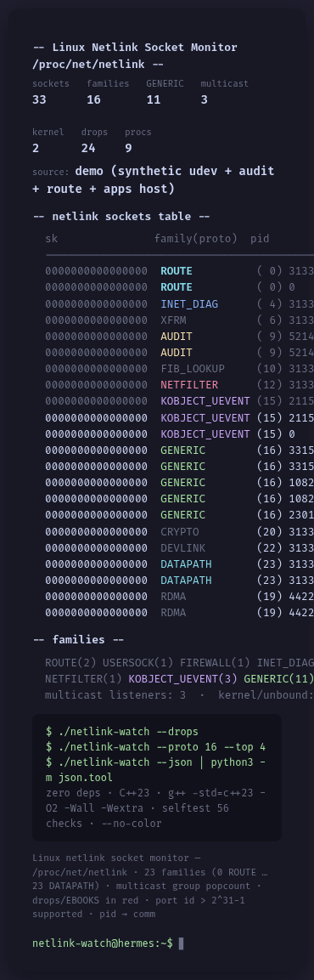Click the procs count value 9
314x980 pixels.
129,148
